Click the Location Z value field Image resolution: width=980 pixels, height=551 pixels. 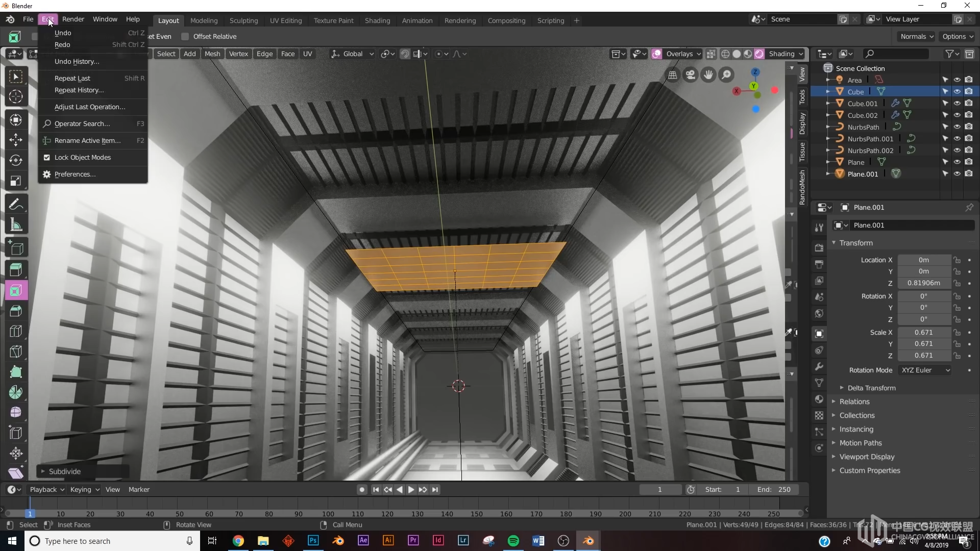click(924, 283)
